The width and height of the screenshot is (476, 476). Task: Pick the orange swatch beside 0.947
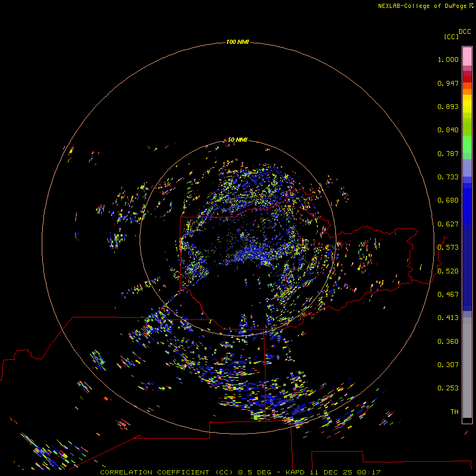click(467, 85)
